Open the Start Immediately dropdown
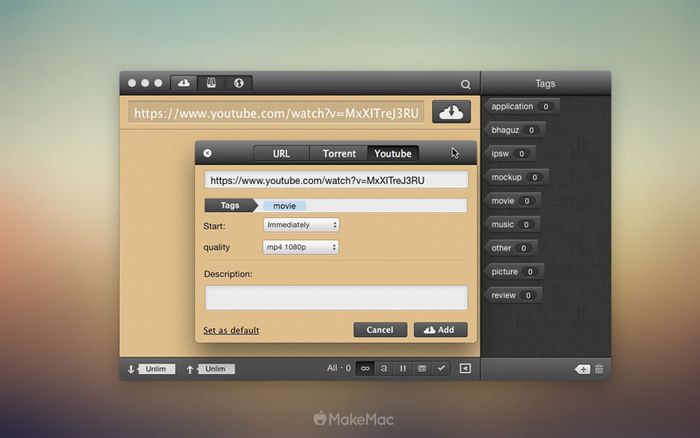This screenshot has height=438, width=700. click(x=301, y=225)
